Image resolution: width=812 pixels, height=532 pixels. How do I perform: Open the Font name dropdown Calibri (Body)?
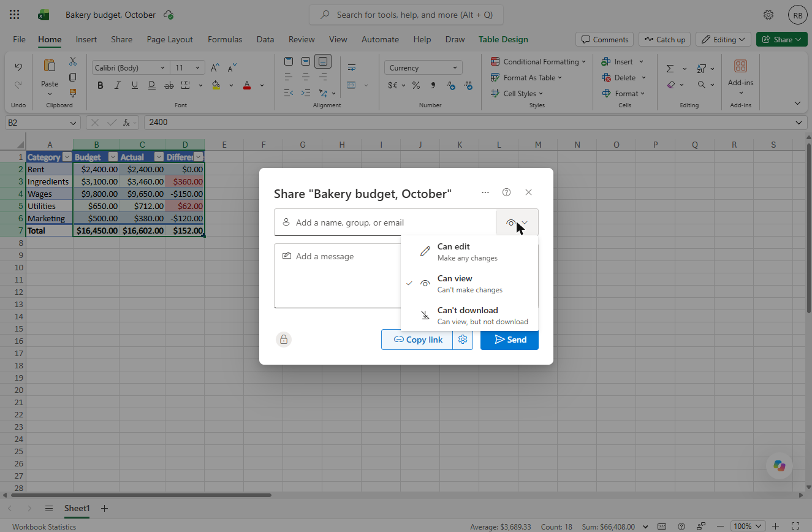click(x=130, y=68)
